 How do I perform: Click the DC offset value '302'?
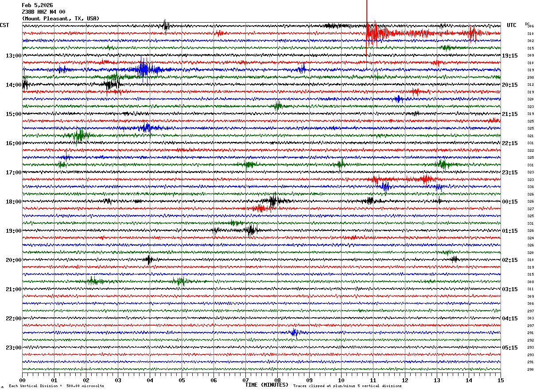pos(530,41)
